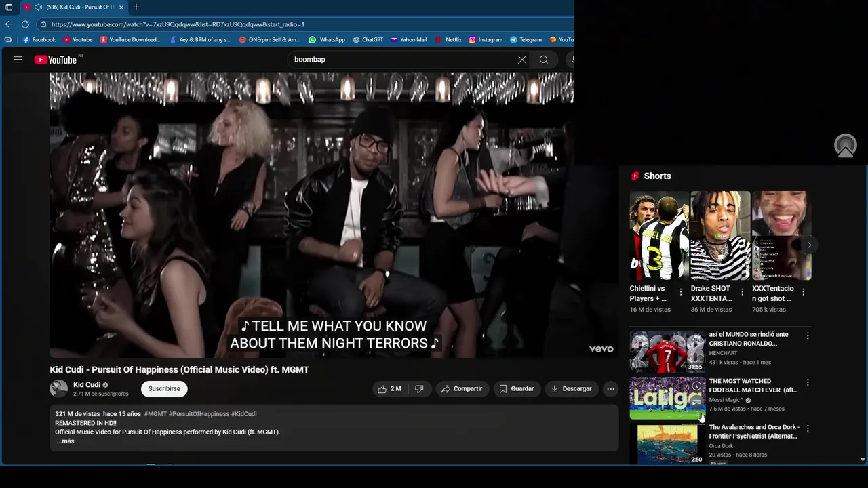Image resolution: width=868 pixels, height=488 pixels.
Task: Save video with Guardar button
Action: pos(516,389)
